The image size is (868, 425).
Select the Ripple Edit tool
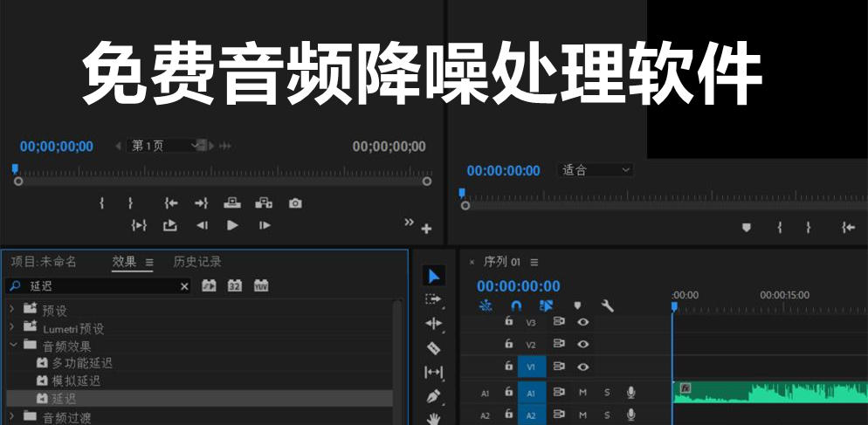coord(433,324)
